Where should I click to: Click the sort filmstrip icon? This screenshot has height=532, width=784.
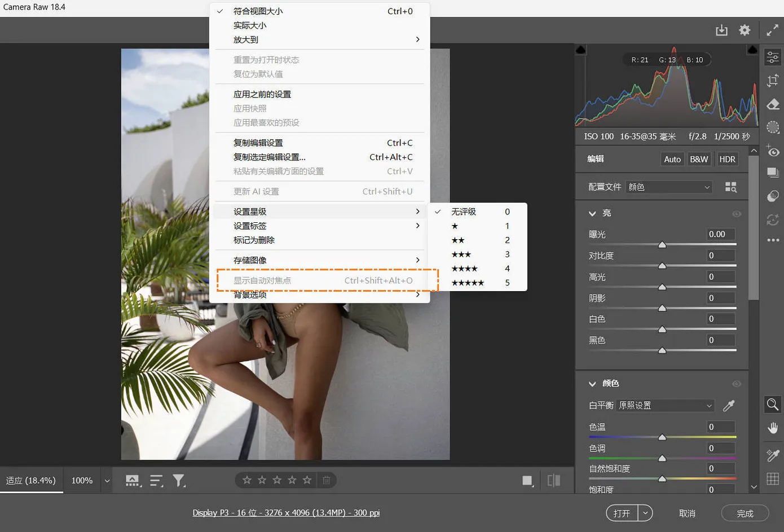pyautogui.click(x=156, y=481)
